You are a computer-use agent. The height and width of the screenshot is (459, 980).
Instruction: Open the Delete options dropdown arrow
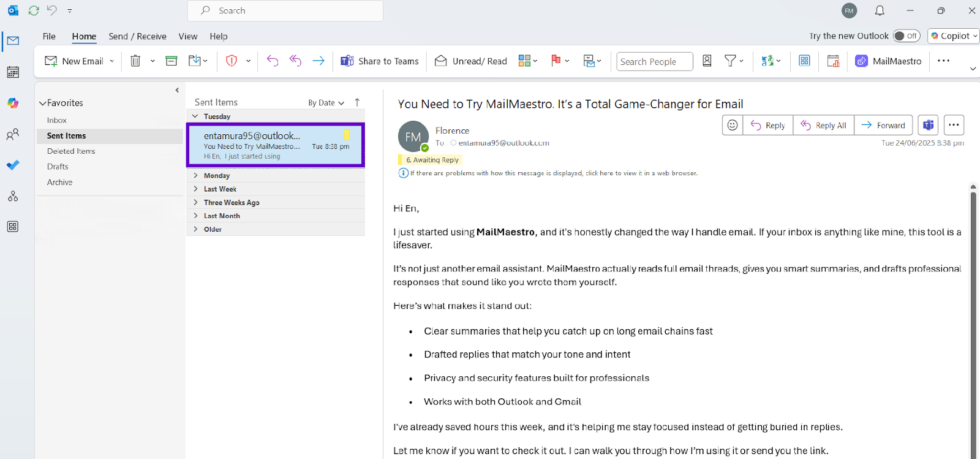[153, 61]
